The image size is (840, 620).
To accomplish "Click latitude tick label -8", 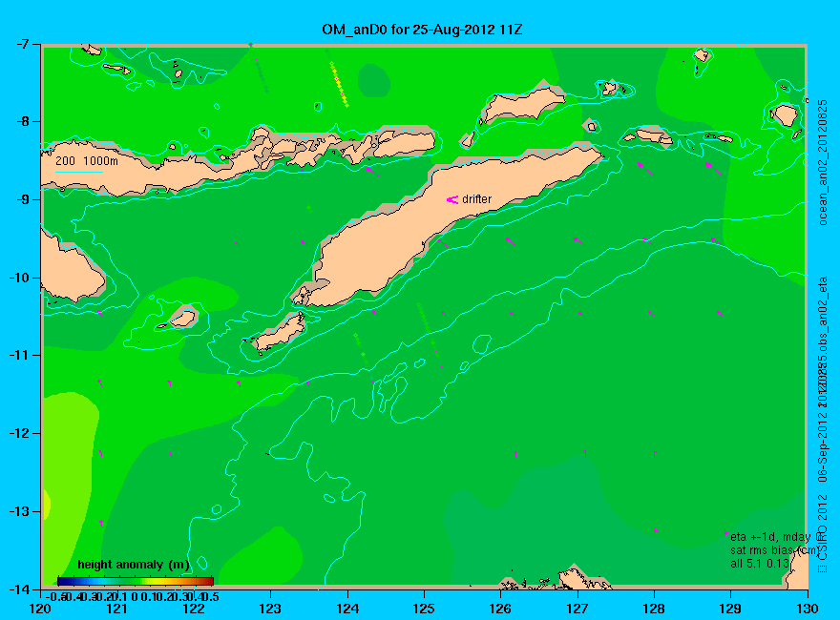I will click(x=23, y=121).
